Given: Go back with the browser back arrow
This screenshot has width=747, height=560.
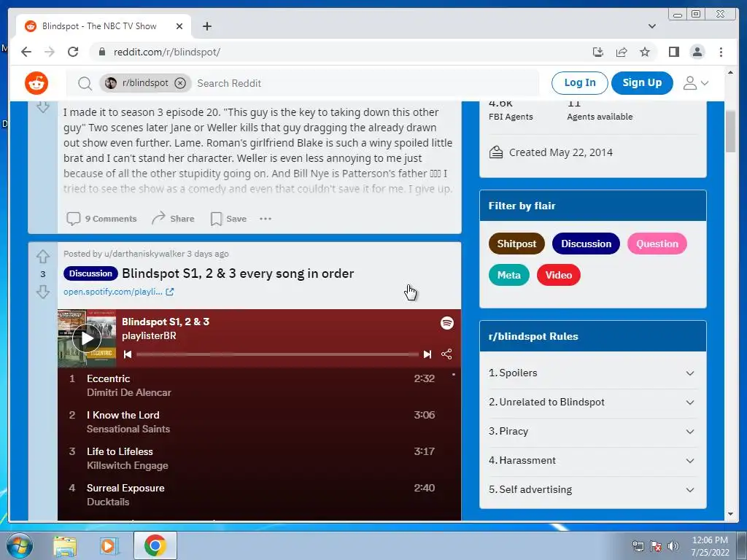Looking at the screenshot, I should pos(26,52).
